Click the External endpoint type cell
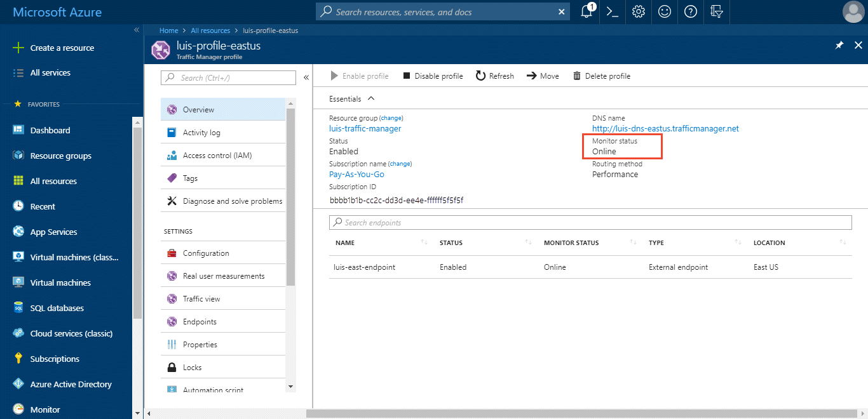868x419 pixels. coord(678,267)
